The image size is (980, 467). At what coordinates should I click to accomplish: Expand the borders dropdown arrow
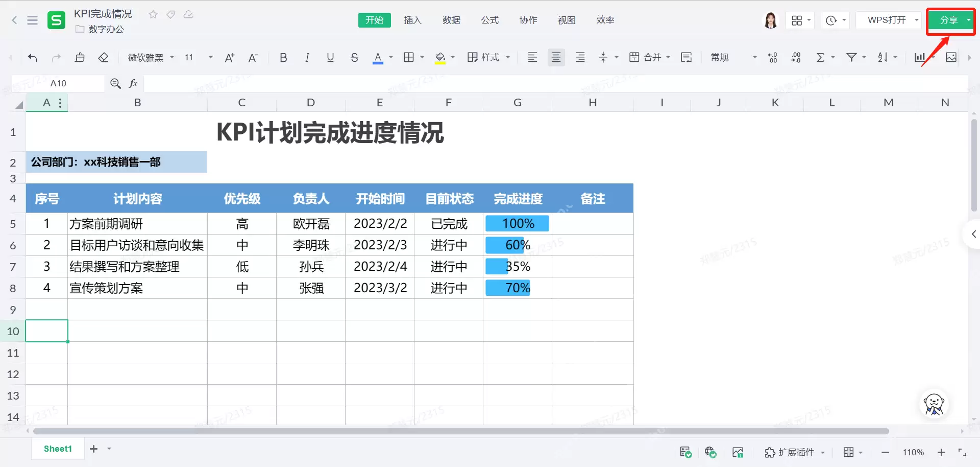[422, 58]
